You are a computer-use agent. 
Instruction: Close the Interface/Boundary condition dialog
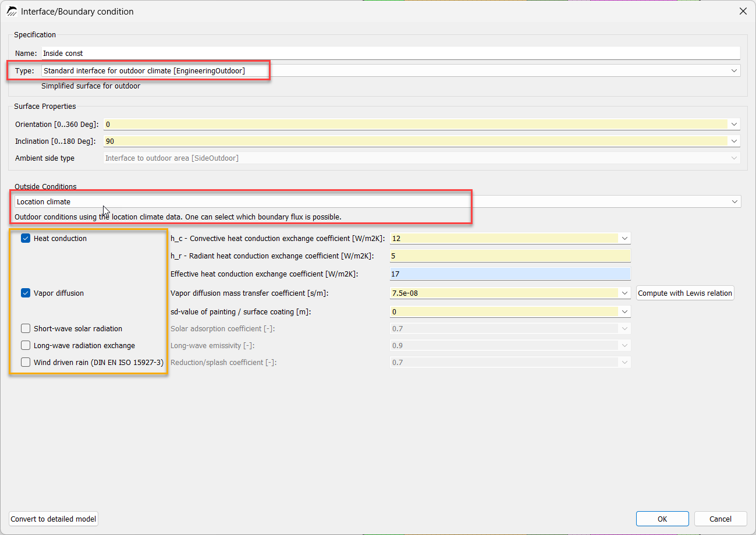(743, 11)
